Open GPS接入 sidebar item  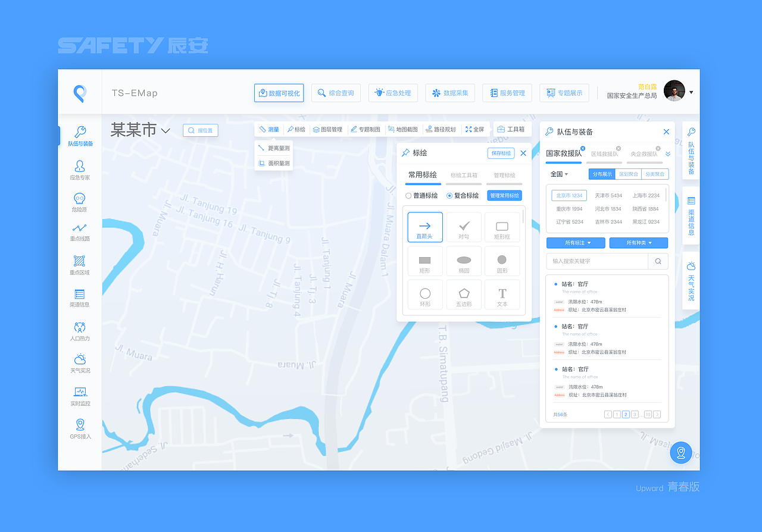click(x=80, y=429)
